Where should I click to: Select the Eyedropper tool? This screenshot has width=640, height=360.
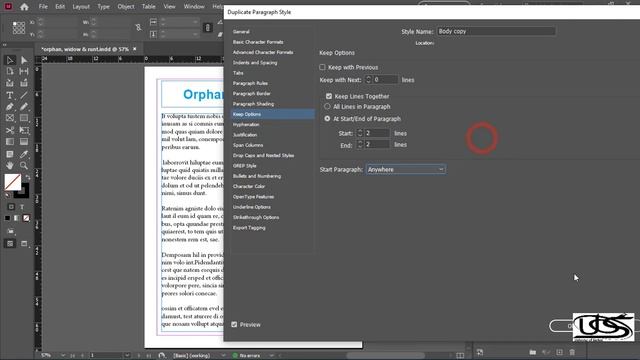click(x=24, y=154)
